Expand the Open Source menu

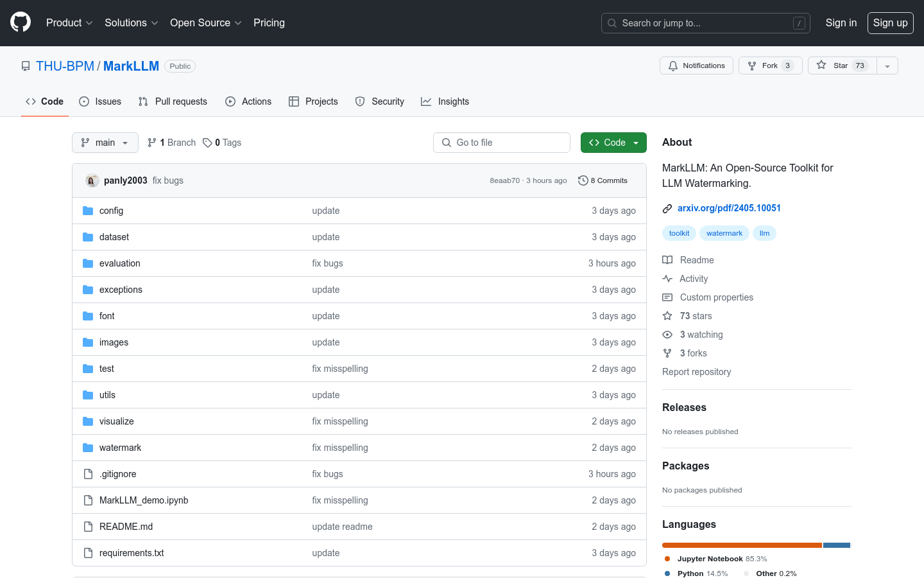point(205,22)
